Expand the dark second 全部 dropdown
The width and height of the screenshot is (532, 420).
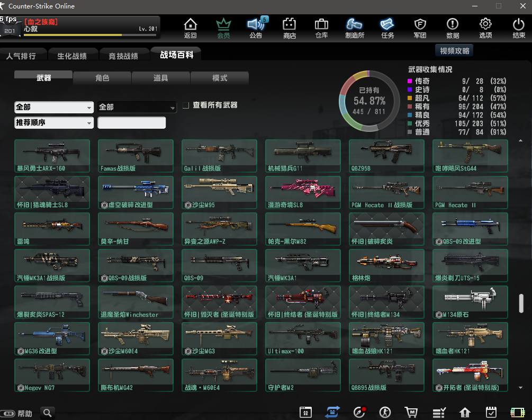pyautogui.click(x=137, y=108)
